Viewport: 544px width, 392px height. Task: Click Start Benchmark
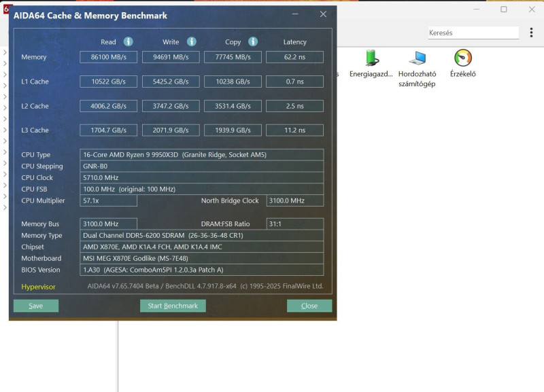coord(173,306)
